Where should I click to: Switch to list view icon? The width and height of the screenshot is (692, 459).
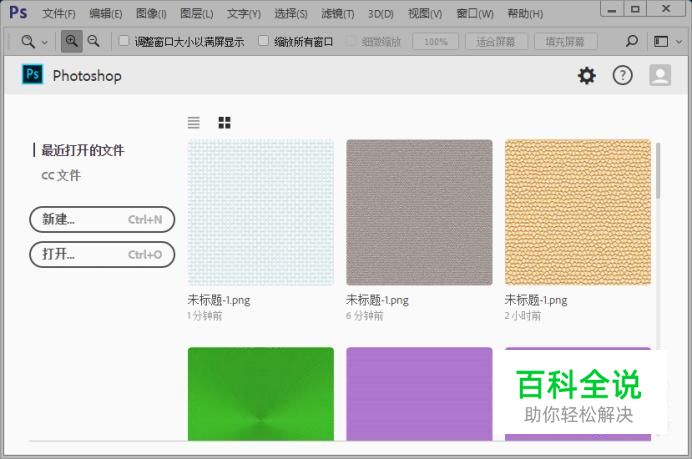(x=194, y=122)
